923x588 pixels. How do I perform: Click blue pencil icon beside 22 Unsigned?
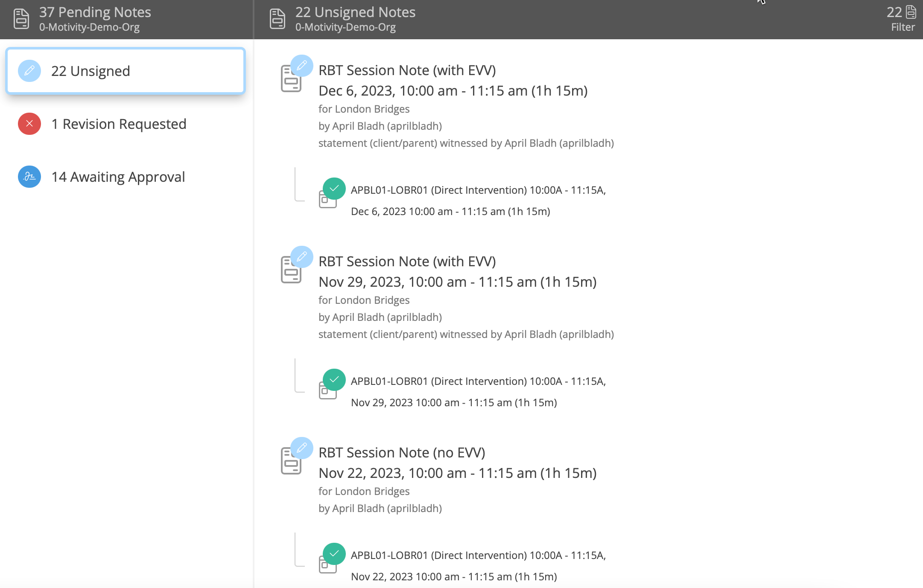(x=29, y=71)
